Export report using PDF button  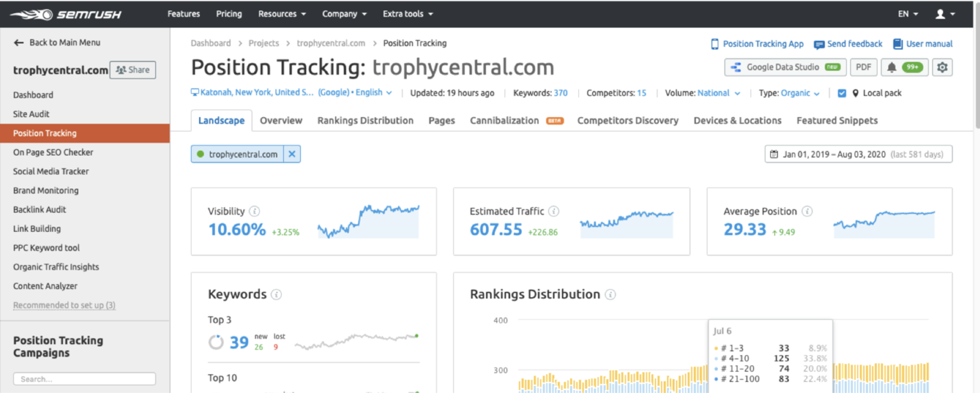click(x=863, y=67)
